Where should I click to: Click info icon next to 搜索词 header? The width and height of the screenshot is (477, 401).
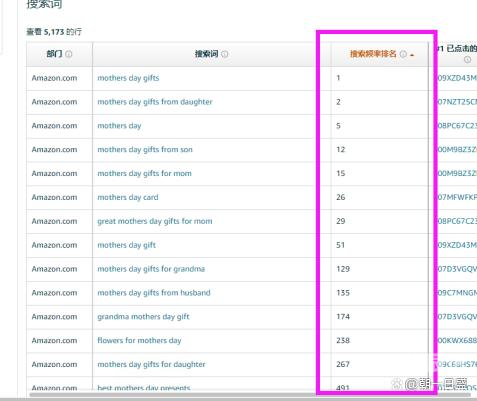225,54
